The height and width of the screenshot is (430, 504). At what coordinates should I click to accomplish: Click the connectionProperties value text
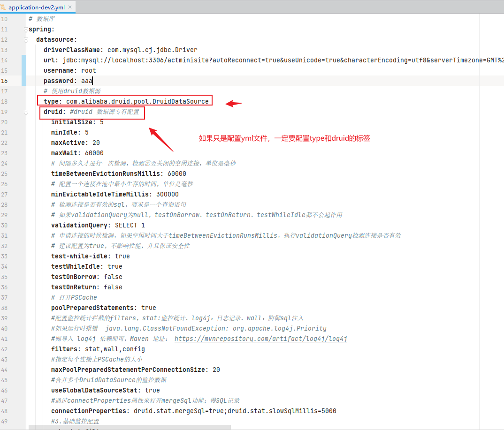pos(235,411)
